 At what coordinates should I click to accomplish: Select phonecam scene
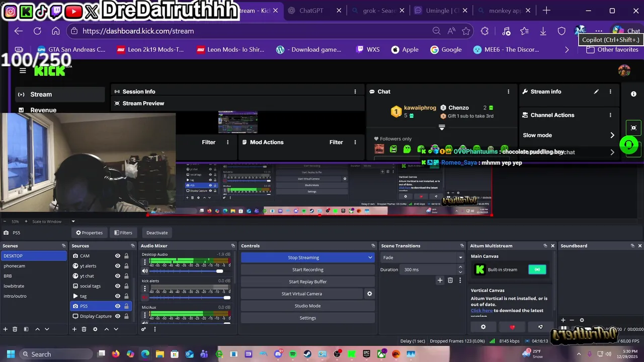[x=34, y=266]
